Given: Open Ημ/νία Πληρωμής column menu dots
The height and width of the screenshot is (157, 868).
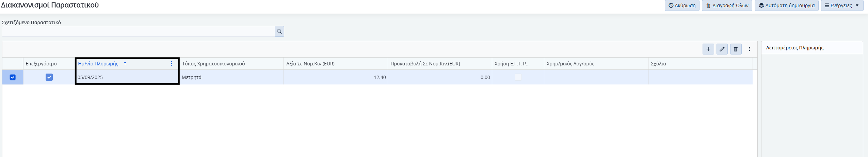Looking at the screenshot, I should pyautogui.click(x=171, y=64).
